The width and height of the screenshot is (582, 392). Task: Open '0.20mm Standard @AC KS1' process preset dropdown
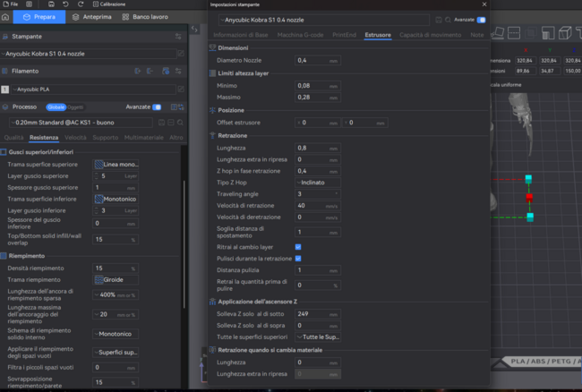tap(81, 122)
